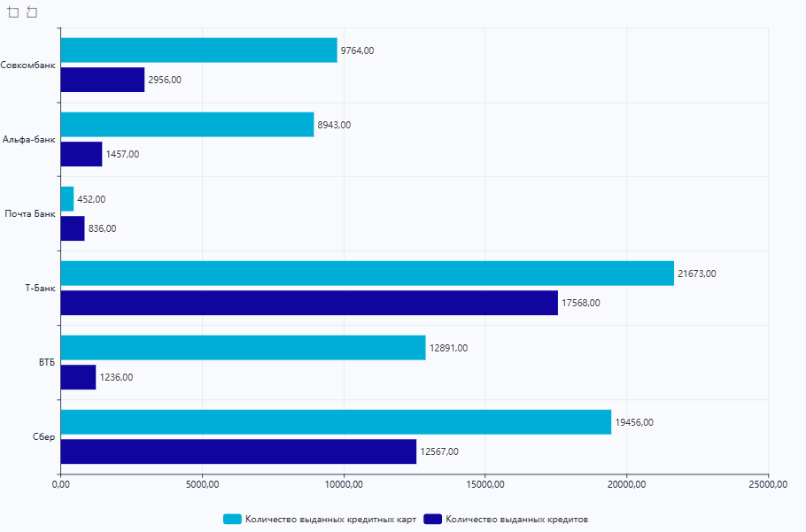
Task: Click the "Т-Банк" axis label
Action: pyautogui.click(x=40, y=288)
